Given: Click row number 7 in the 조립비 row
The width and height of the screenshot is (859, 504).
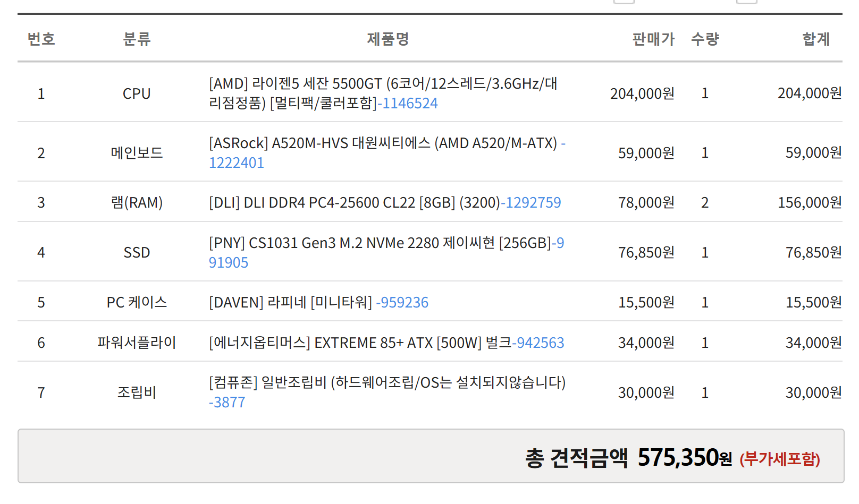Looking at the screenshot, I should coord(41,392).
